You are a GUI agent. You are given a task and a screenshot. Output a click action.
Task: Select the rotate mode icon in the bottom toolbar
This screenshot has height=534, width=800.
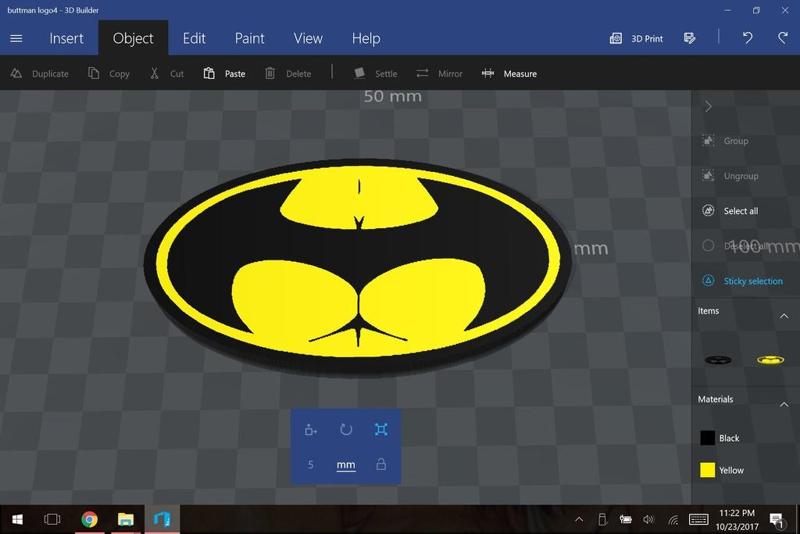(346, 429)
